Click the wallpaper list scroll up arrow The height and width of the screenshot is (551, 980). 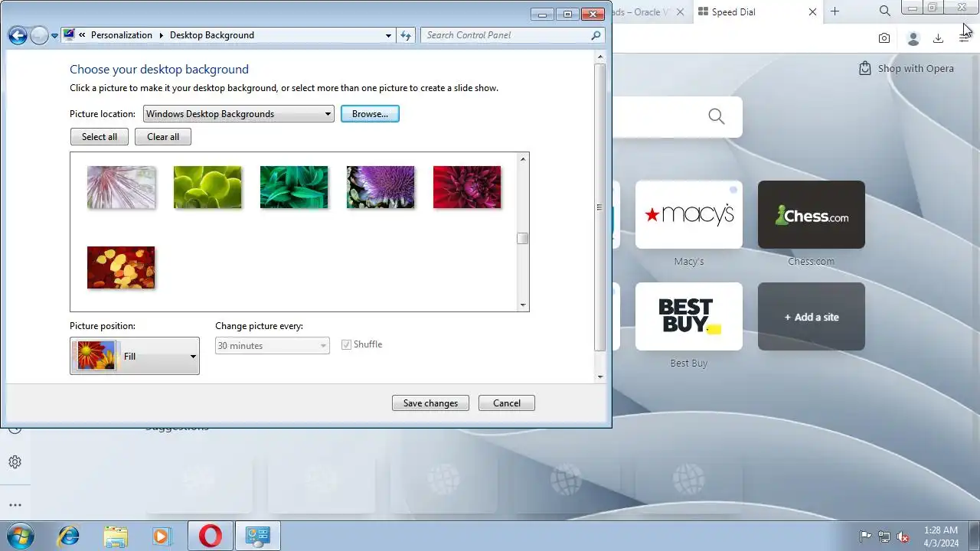pyautogui.click(x=523, y=159)
